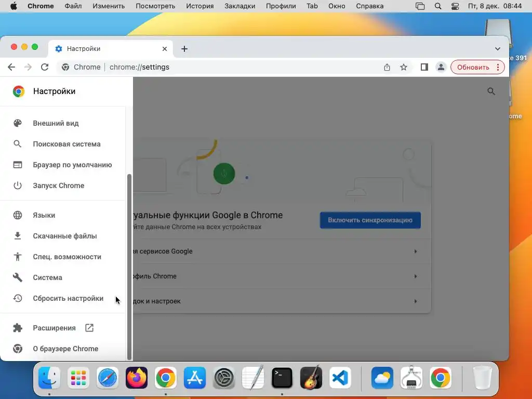Open a new tab with the plus button
Screen dimensions: 532x399
point(184,49)
